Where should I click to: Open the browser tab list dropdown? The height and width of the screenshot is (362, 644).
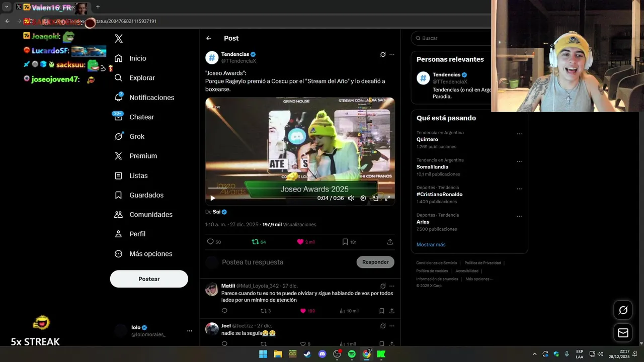tap(7, 7)
